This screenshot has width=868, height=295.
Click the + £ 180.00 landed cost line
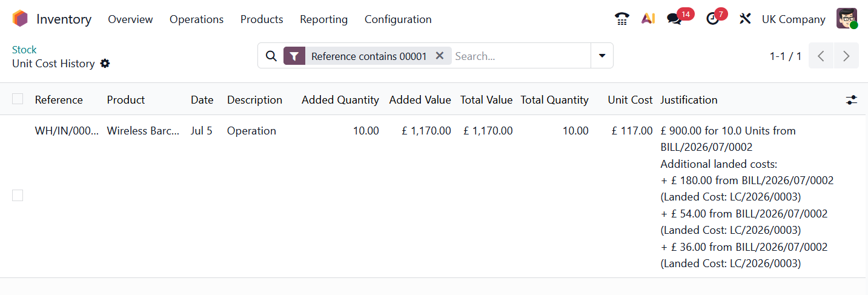[x=747, y=181]
